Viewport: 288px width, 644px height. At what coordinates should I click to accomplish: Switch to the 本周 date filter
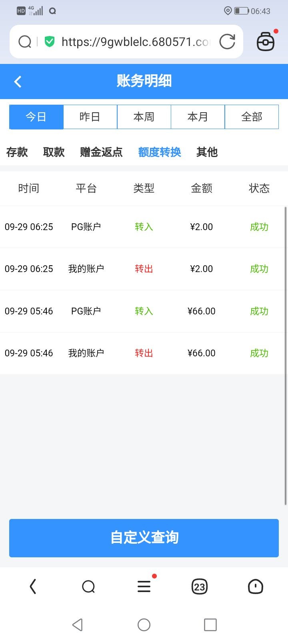(144, 117)
